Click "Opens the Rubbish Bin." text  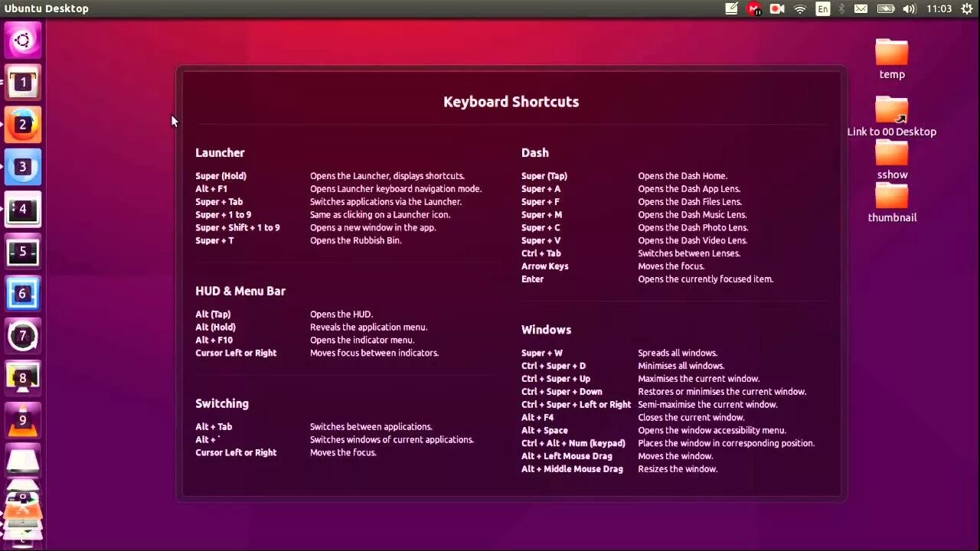pyautogui.click(x=356, y=240)
